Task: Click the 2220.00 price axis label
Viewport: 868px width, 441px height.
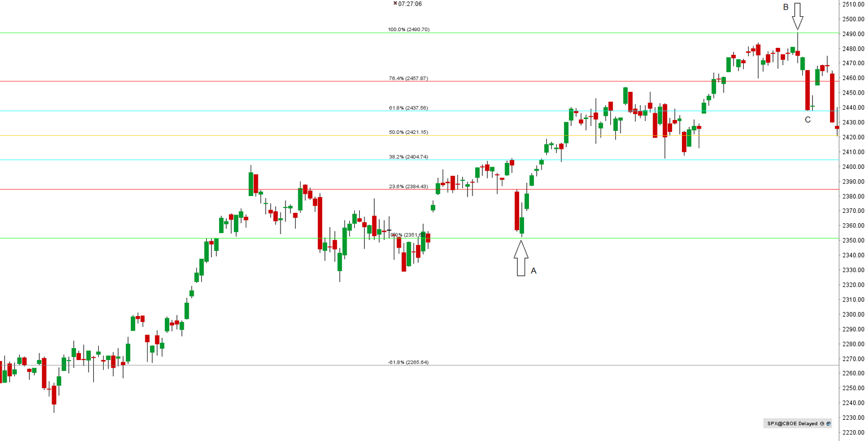Action: [853, 433]
